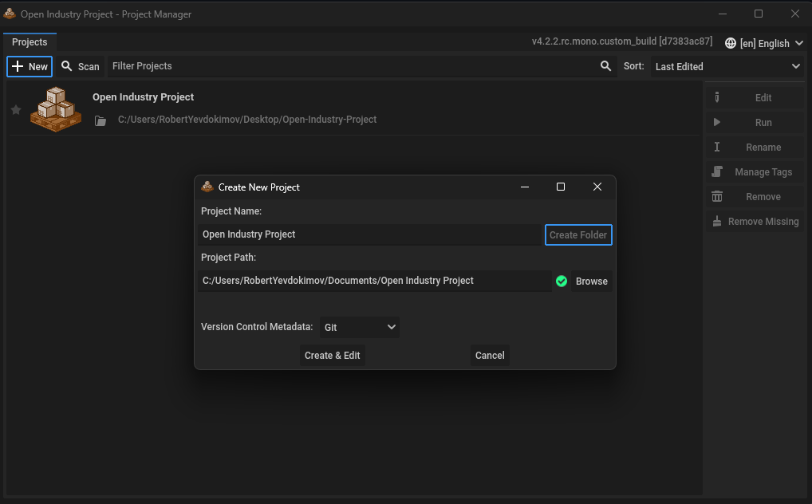This screenshot has height=504, width=812.
Task: Click the Project Manager window app icon
Action: click(10, 14)
